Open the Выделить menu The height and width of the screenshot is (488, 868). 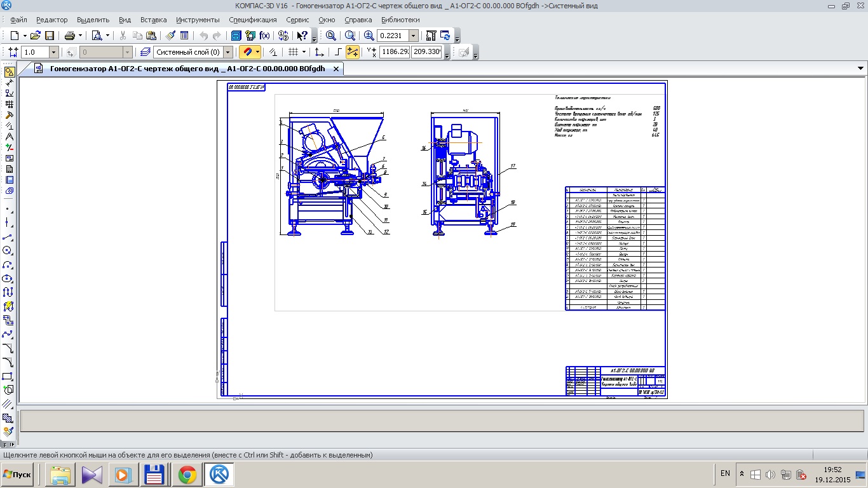pos(93,20)
